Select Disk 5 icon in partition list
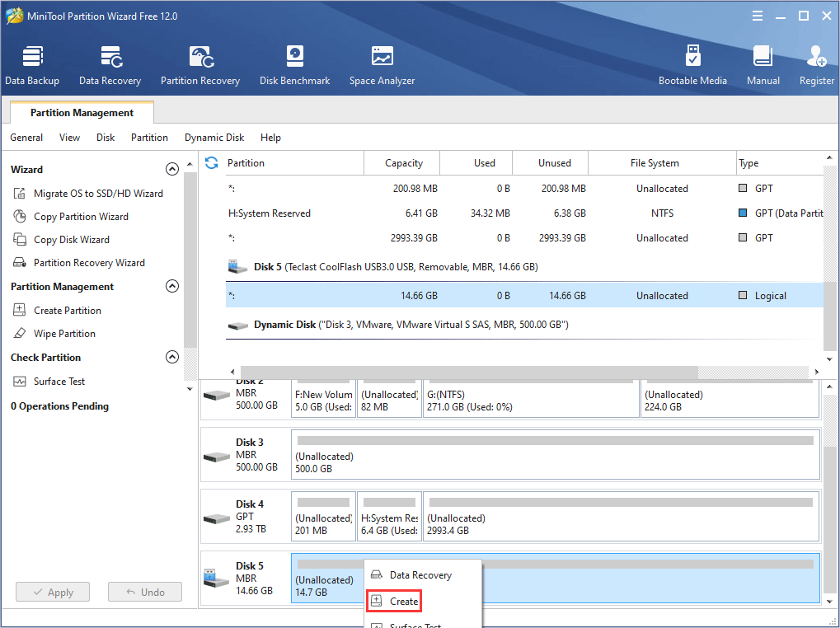 tap(238, 267)
